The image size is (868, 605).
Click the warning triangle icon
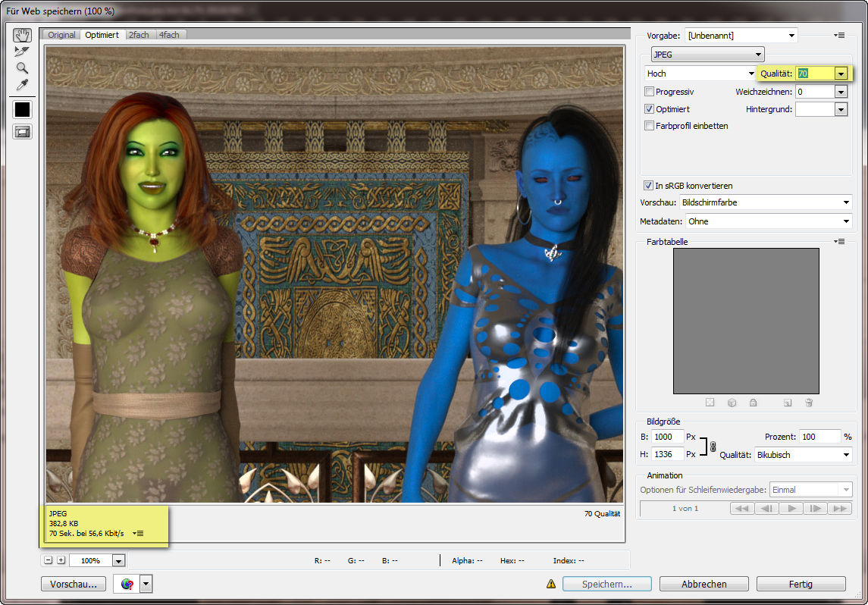(x=551, y=584)
